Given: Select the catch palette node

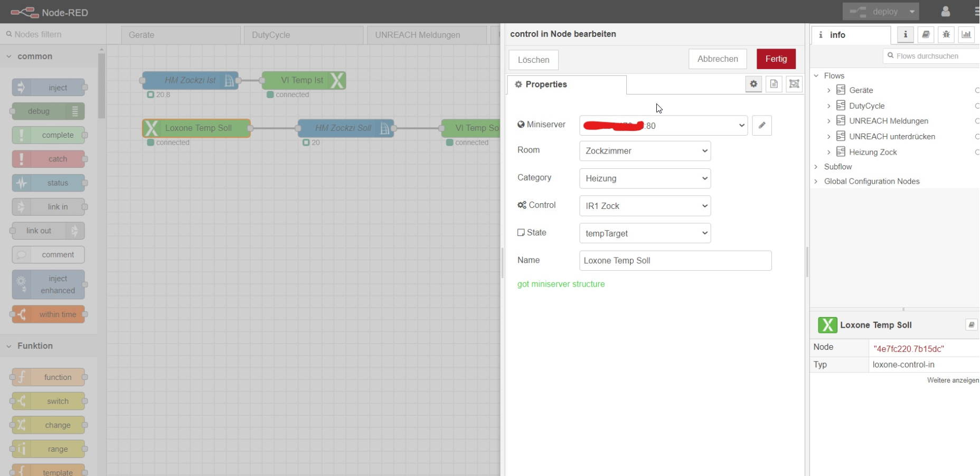Looking at the screenshot, I should [x=48, y=159].
